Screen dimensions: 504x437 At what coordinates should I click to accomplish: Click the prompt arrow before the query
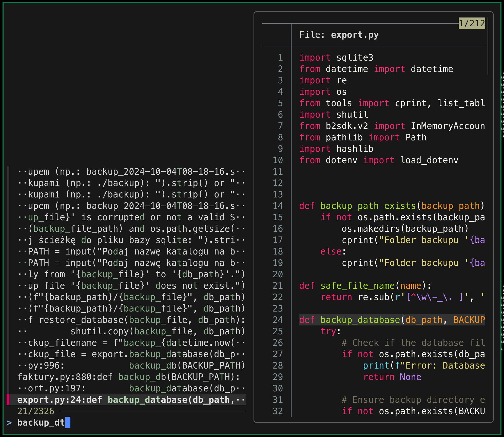pos(9,423)
